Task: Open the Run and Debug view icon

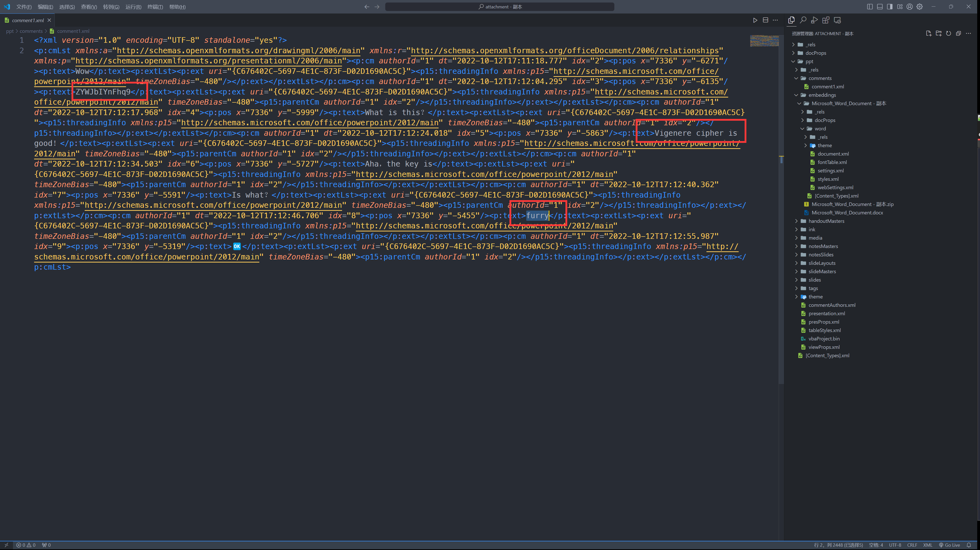Action: pyautogui.click(x=814, y=20)
